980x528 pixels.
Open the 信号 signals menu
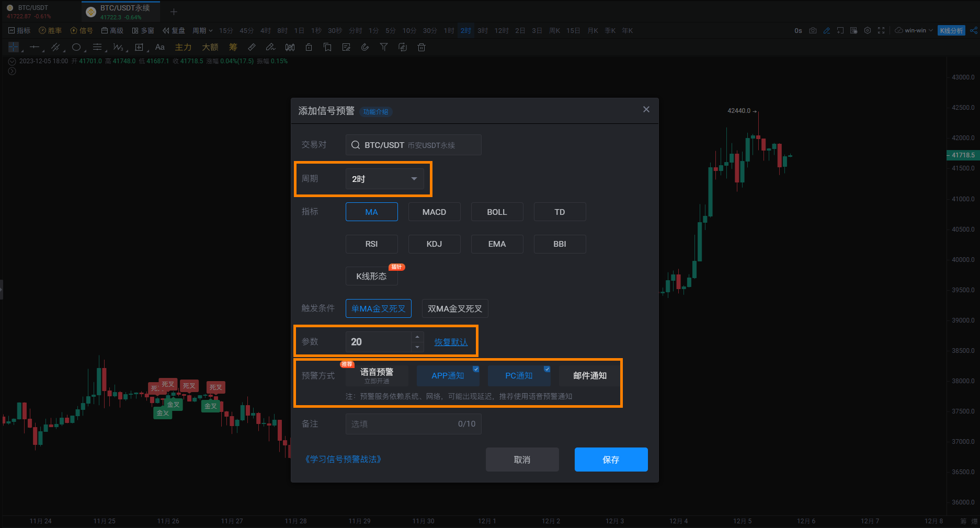coord(82,30)
